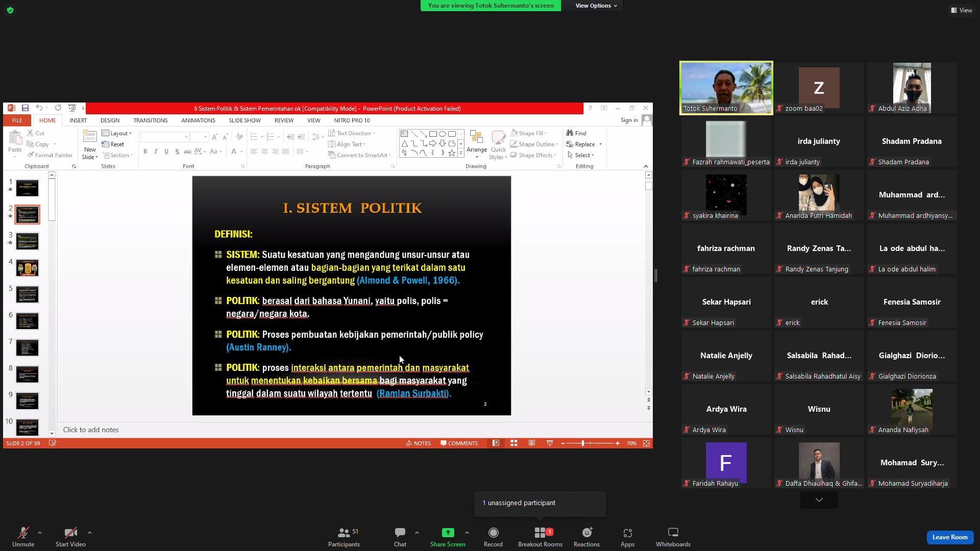Click the zoom in plus button
980x551 pixels.
pos(618,443)
